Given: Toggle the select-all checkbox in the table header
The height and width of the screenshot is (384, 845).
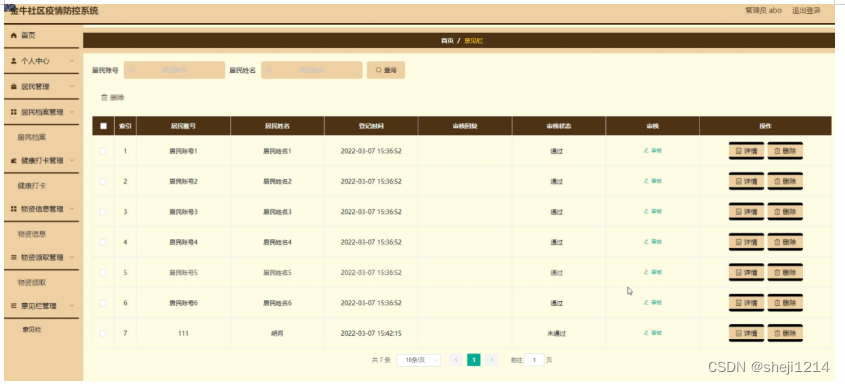Looking at the screenshot, I should 103,126.
